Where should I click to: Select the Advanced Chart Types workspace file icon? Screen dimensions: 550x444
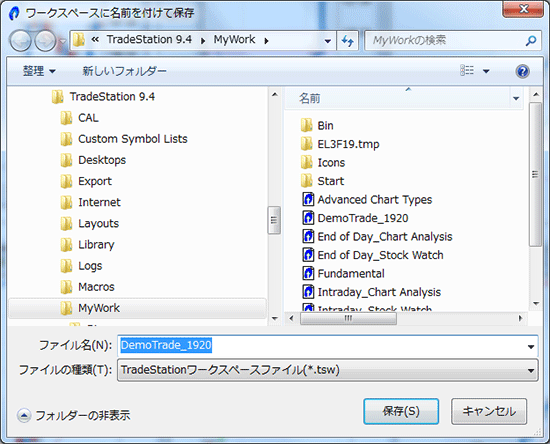308,199
